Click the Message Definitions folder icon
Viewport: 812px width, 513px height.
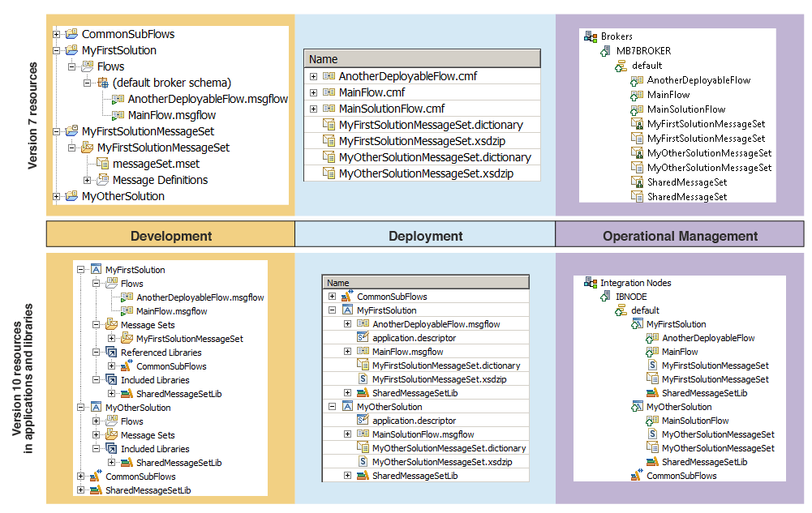click(102, 180)
